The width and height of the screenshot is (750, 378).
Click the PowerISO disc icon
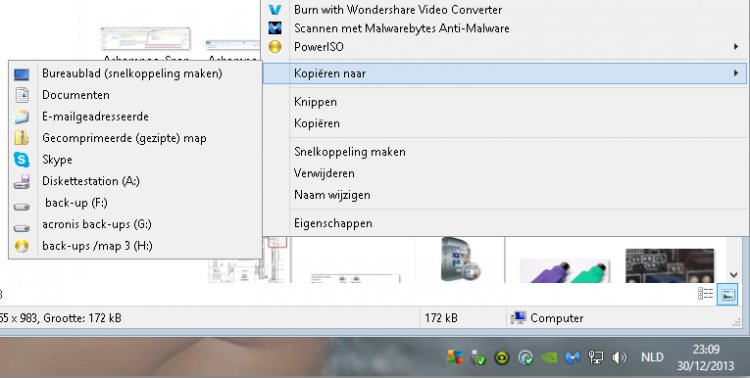click(x=275, y=47)
